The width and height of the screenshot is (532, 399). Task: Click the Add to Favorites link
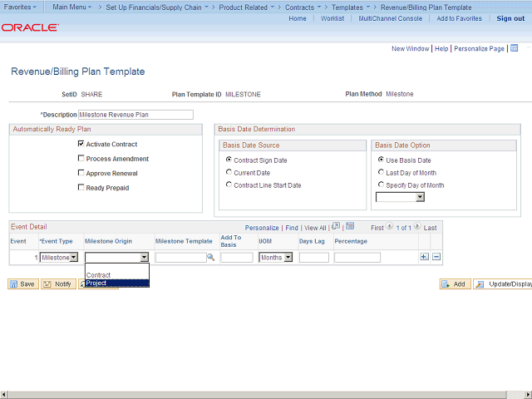coord(459,18)
